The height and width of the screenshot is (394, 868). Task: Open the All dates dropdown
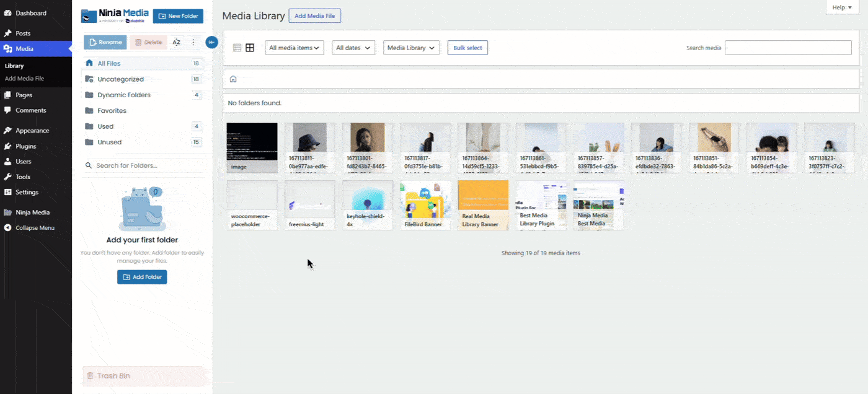click(x=353, y=48)
